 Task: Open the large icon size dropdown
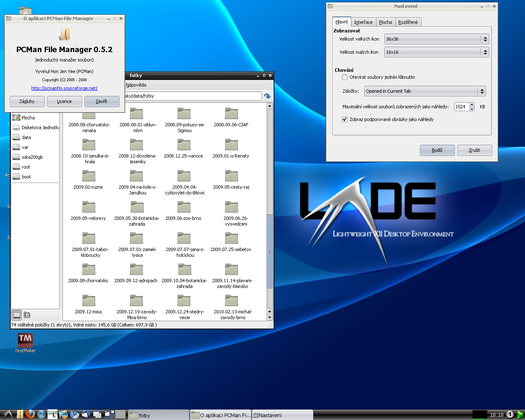[436, 39]
